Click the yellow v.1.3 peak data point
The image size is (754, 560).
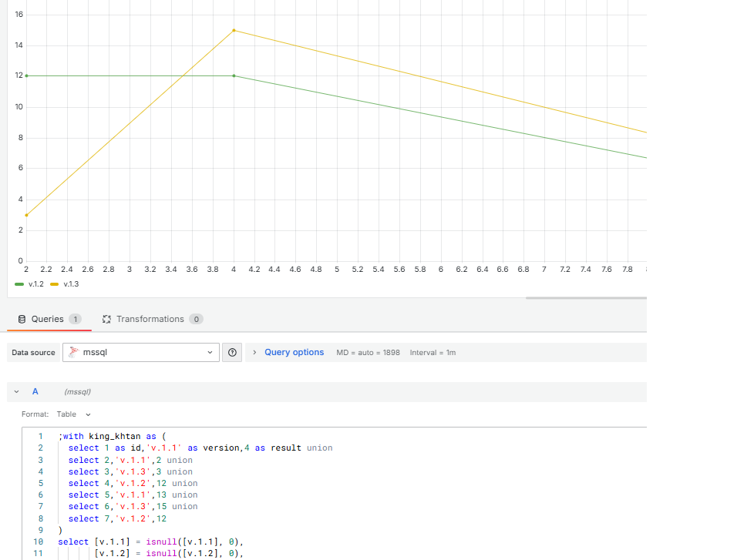tap(234, 30)
